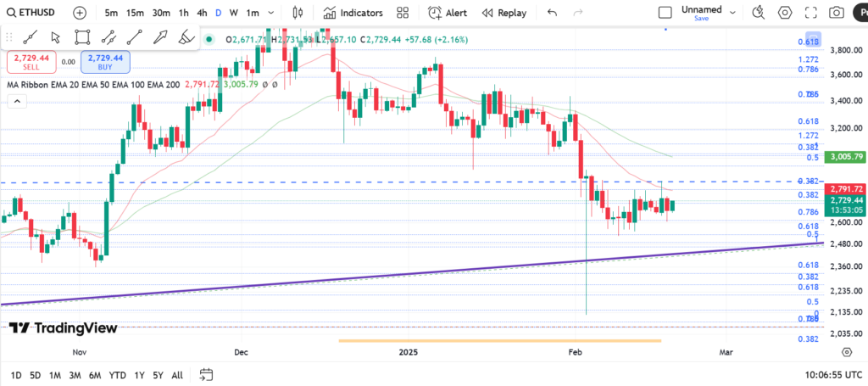The height and width of the screenshot is (386, 868).
Task: Open chart settings hexagon icon
Action: (x=785, y=13)
